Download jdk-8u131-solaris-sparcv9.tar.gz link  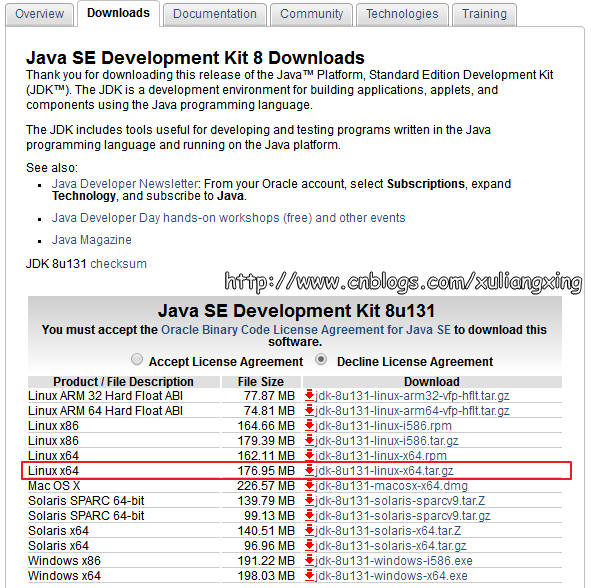(x=403, y=516)
